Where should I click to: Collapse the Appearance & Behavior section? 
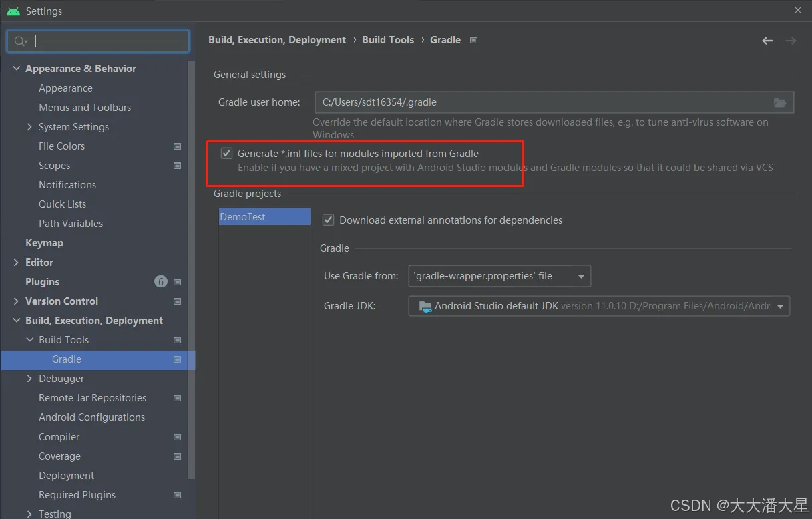[17, 69]
